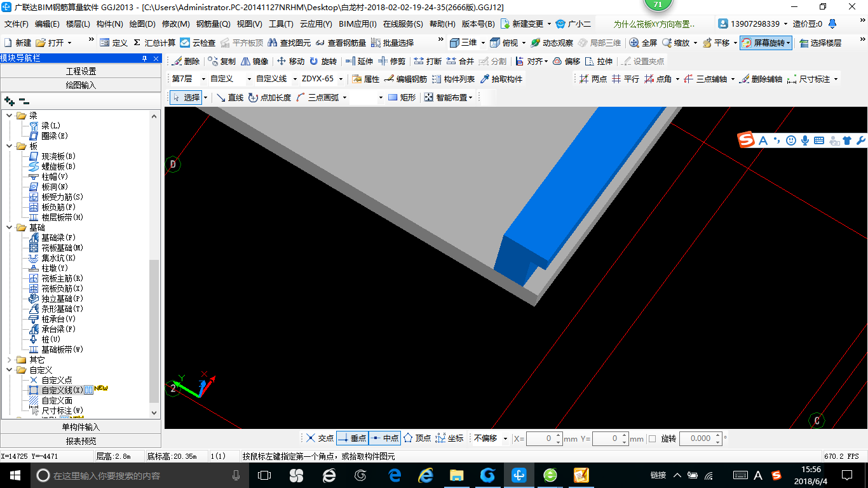Select the 直线 line drawing tool
The height and width of the screenshot is (488, 868).
click(x=230, y=97)
